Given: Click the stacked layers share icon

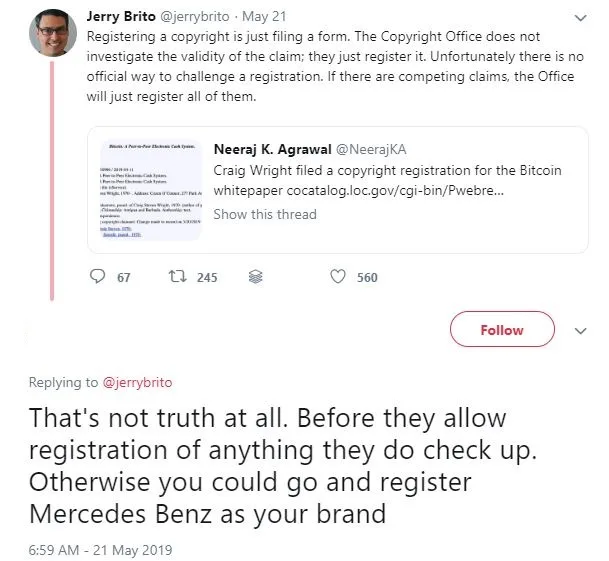Looking at the screenshot, I should click(255, 277).
